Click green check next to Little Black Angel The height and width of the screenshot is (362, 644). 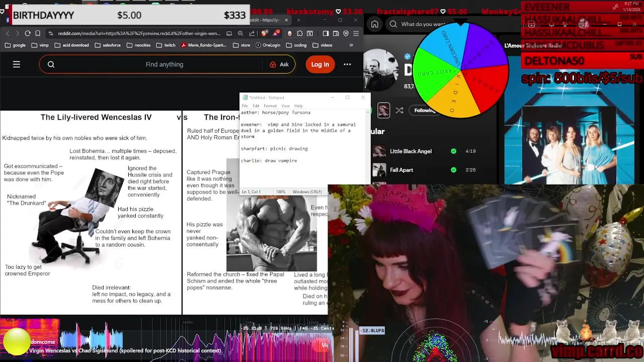454,151
